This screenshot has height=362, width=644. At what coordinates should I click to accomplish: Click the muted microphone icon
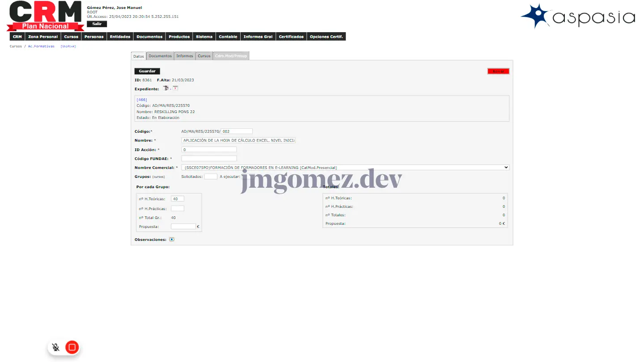[x=55, y=347]
